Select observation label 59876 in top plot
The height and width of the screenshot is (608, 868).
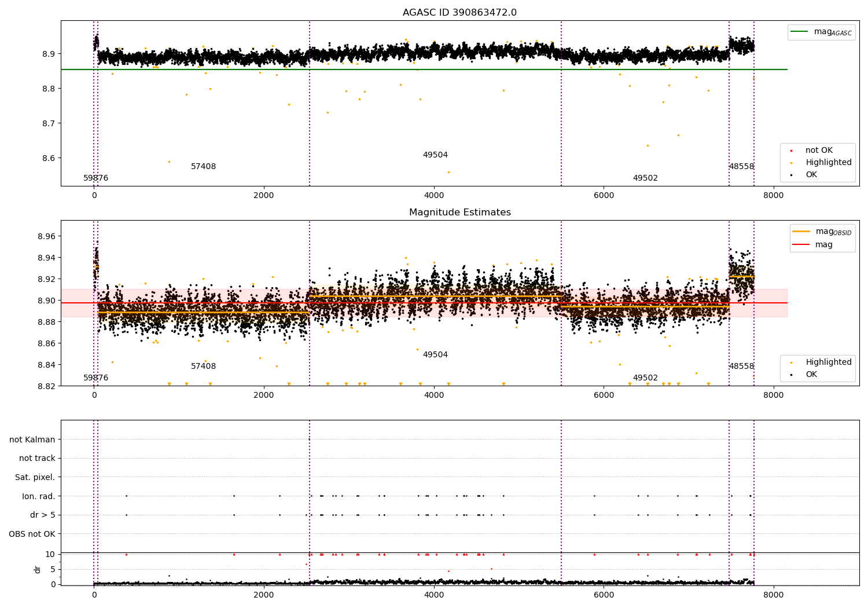point(96,178)
